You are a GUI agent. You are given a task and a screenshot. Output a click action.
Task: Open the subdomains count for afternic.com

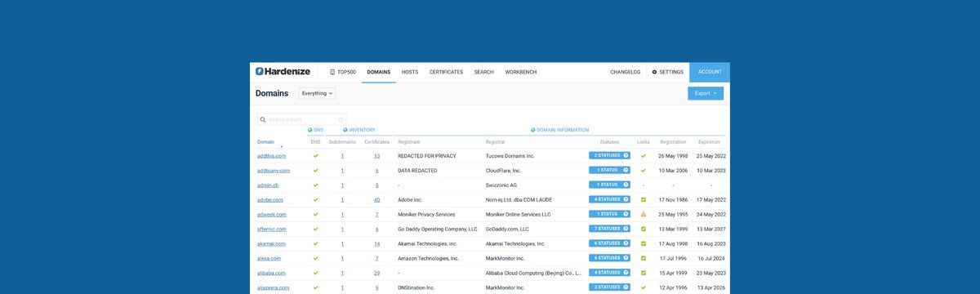(x=342, y=229)
